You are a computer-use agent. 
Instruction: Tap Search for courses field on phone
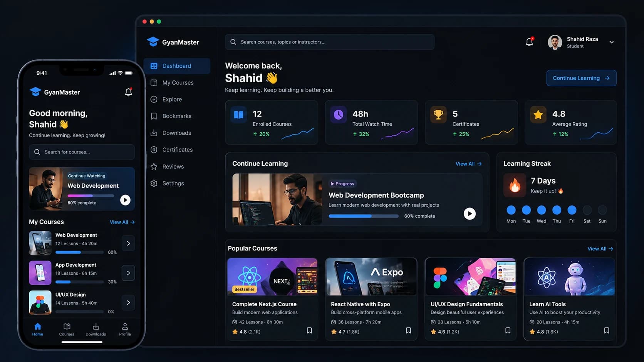(x=82, y=152)
